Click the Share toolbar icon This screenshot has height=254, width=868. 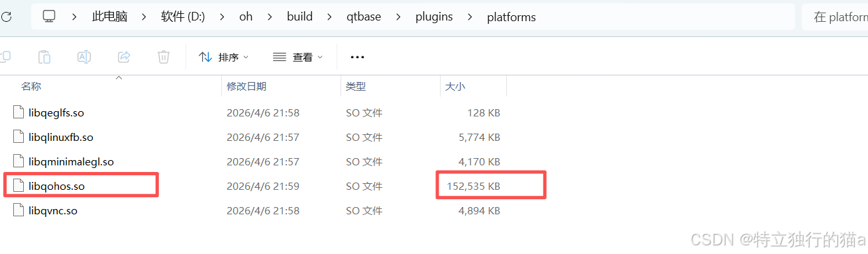click(x=124, y=57)
